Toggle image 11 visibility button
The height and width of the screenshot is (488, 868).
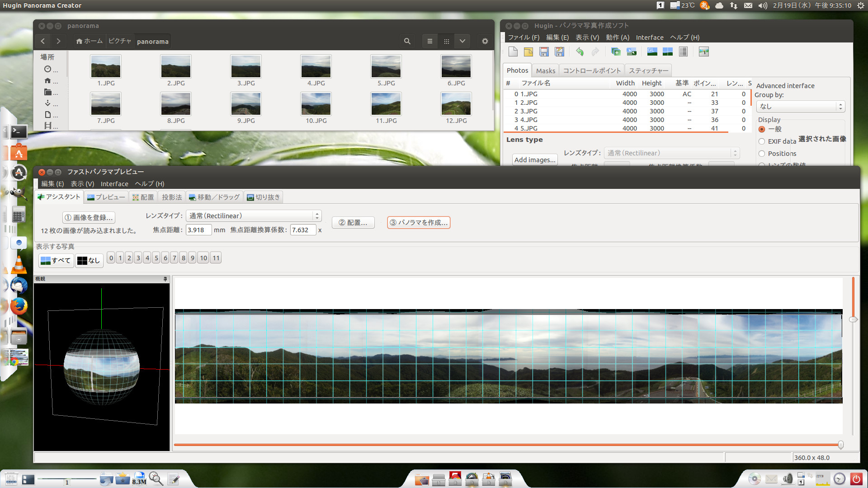[216, 258]
